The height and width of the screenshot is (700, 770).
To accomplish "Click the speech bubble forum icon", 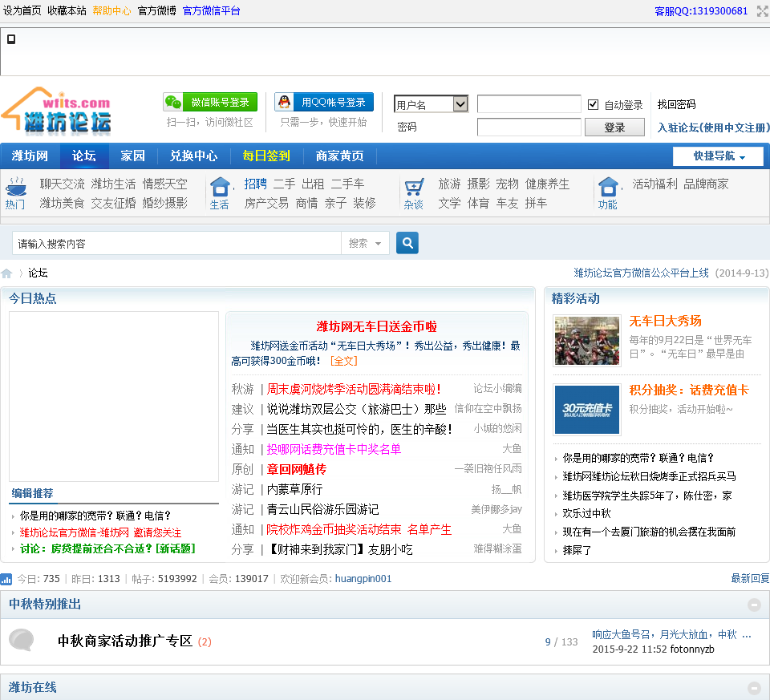I will click(x=22, y=640).
